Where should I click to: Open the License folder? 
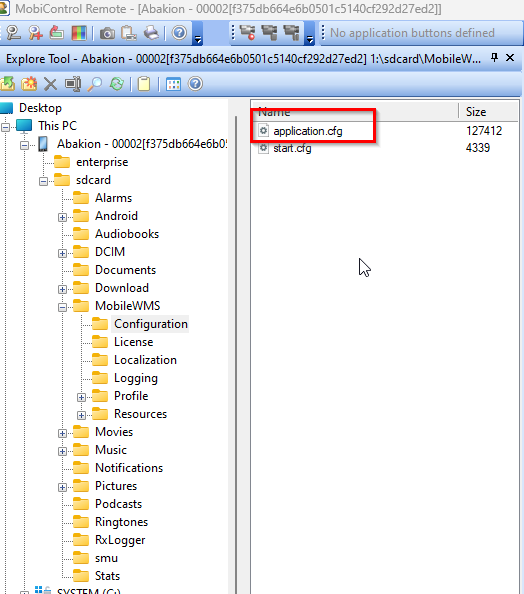click(133, 342)
